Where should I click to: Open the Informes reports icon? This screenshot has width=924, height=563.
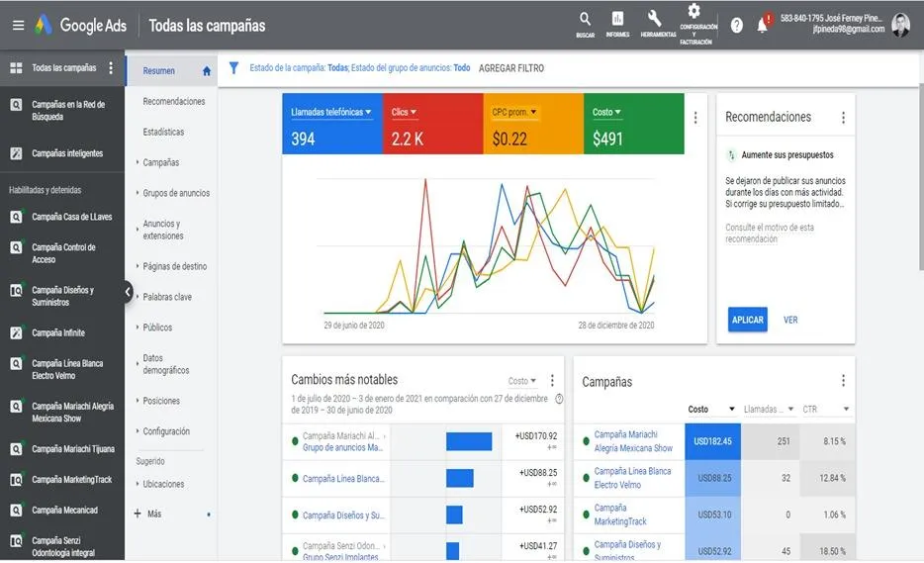click(x=617, y=26)
